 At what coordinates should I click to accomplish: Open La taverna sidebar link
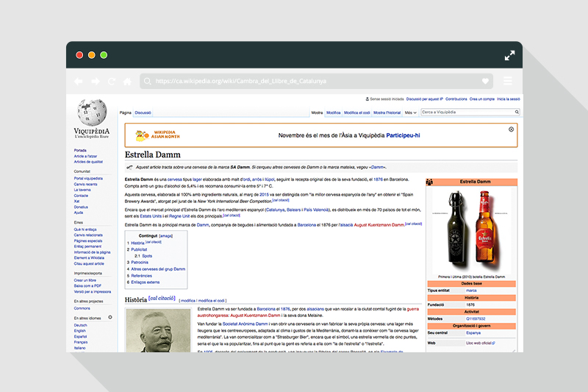tap(82, 190)
